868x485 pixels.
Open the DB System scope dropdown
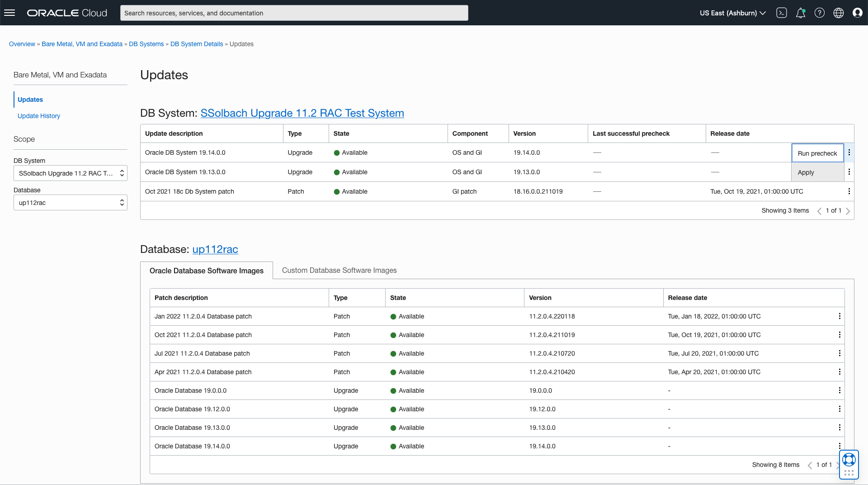point(71,173)
